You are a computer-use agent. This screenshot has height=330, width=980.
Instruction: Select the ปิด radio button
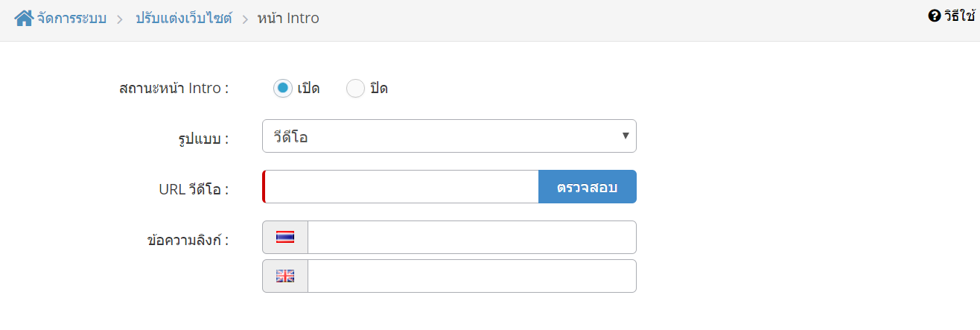click(x=355, y=89)
